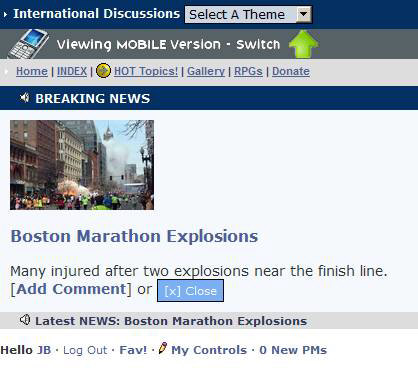
Task: Visit the RPGs section
Action: (248, 71)
